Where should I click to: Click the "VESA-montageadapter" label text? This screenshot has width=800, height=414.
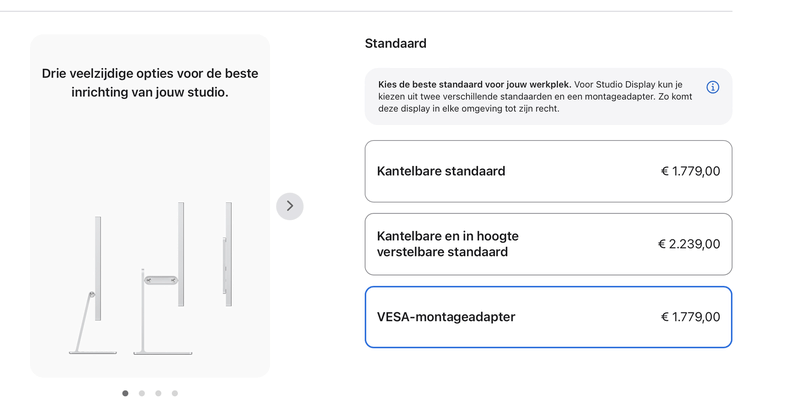pyautogui.click(x=446, y=317)
